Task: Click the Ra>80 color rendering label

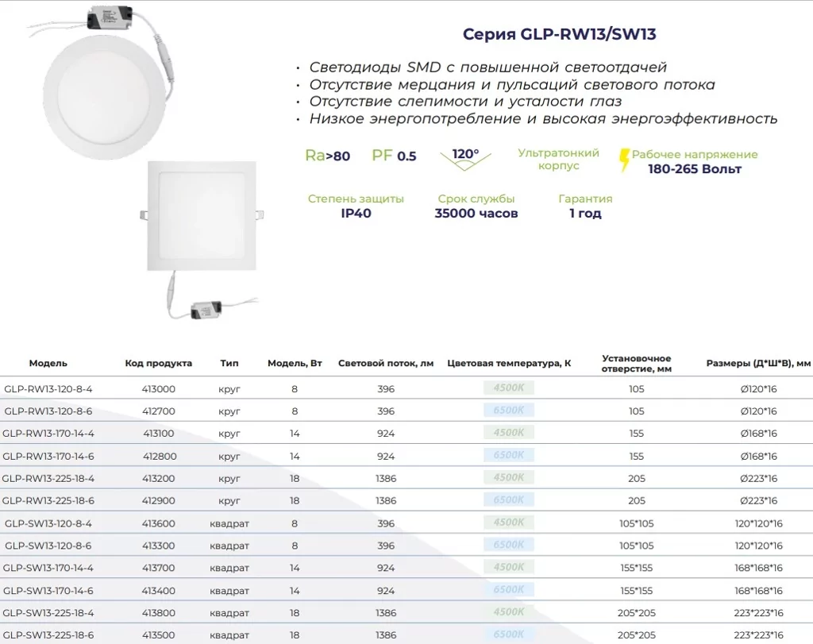Action: [327, 156]
